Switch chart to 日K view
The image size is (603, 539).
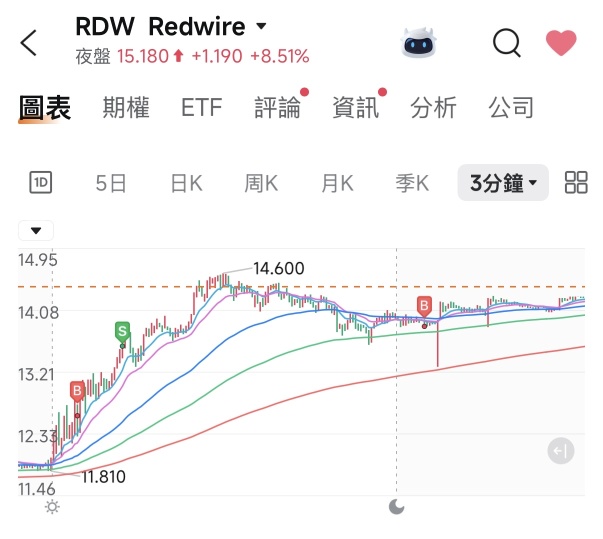pyautogui.click(x=187, y=183)
